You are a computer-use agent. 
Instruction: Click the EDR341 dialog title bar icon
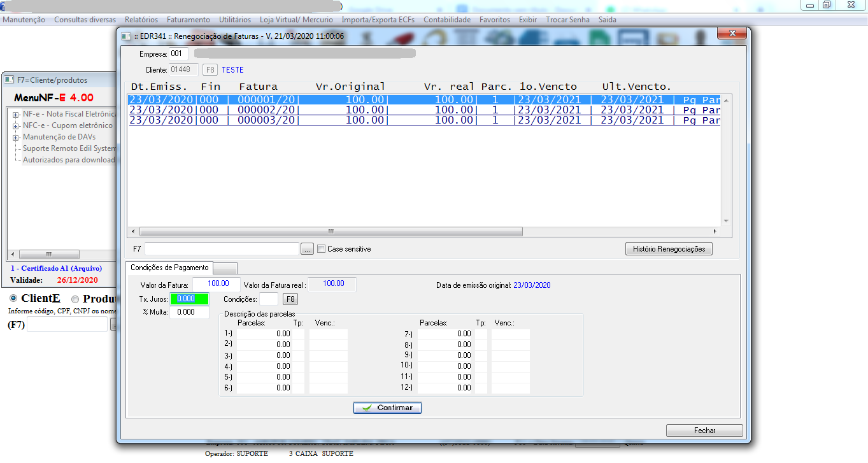pos(126,36)
